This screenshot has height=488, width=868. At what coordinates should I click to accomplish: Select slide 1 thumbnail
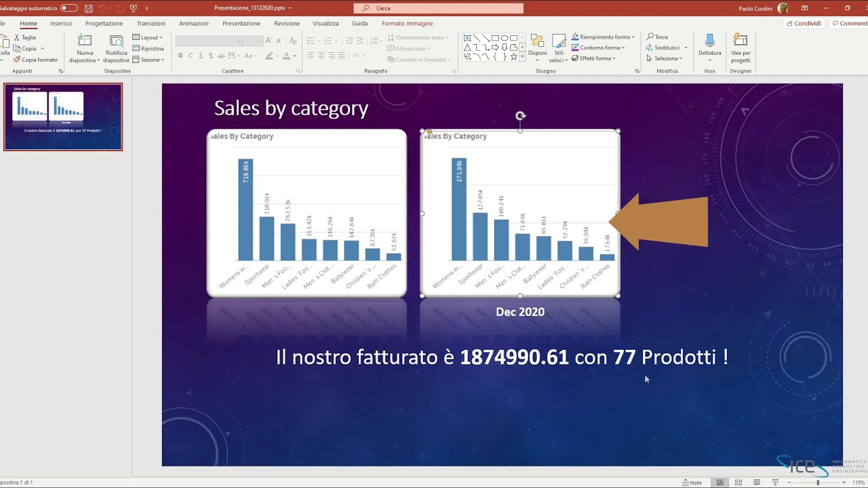click(x=63, y=117)
